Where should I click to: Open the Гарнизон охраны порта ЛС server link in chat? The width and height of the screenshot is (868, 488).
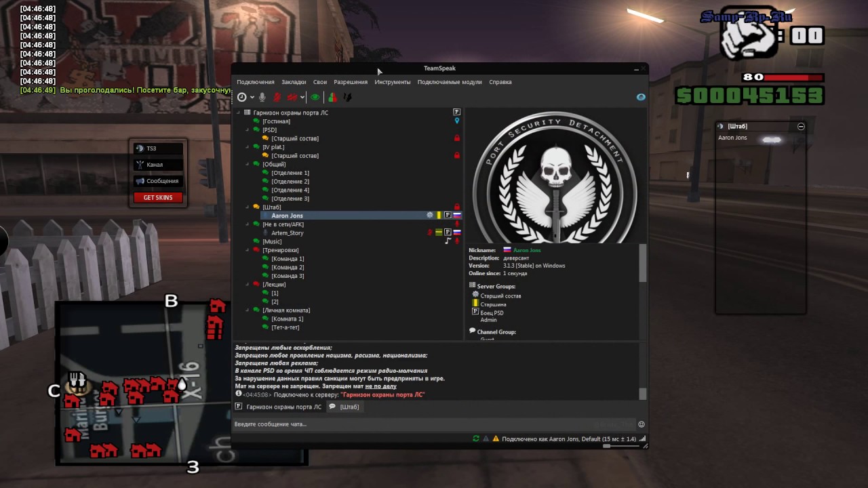tap(383, 394)
